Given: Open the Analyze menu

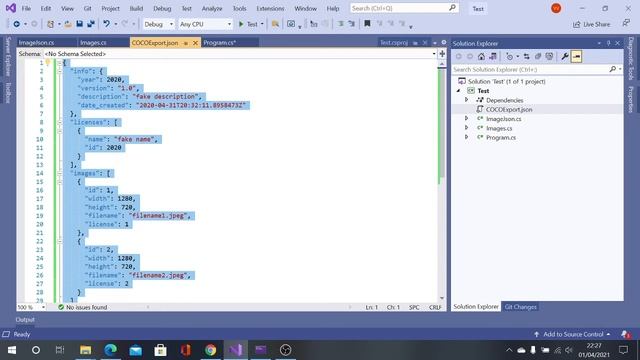Looking at the screenshot, I should tap(212, 8).
